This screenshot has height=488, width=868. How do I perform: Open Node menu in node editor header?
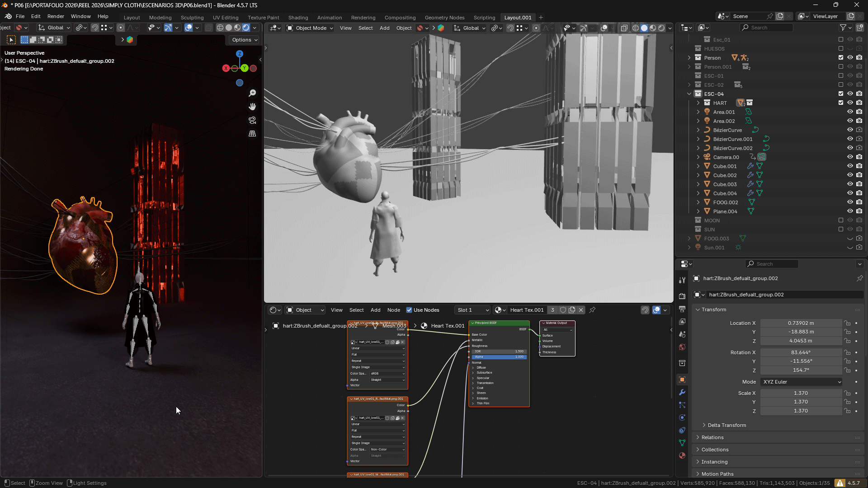click(394, 310)
